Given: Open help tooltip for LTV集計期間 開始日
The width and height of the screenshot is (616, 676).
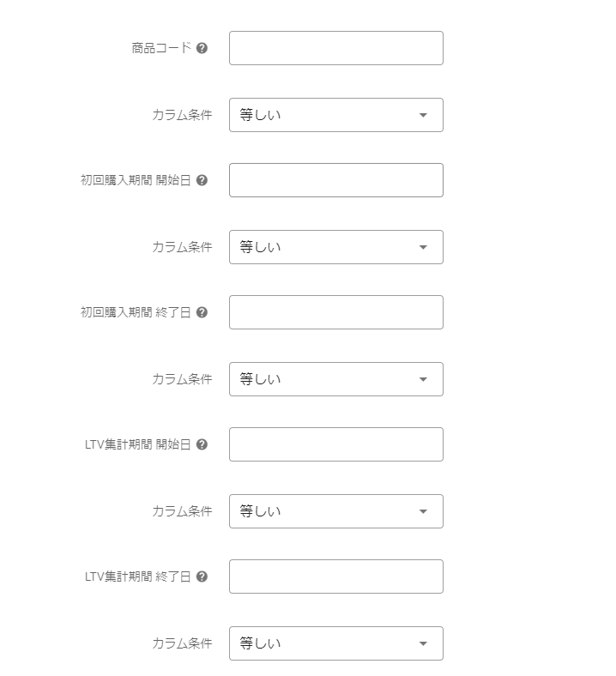Looking at the screenshot, I should (202, 444).
